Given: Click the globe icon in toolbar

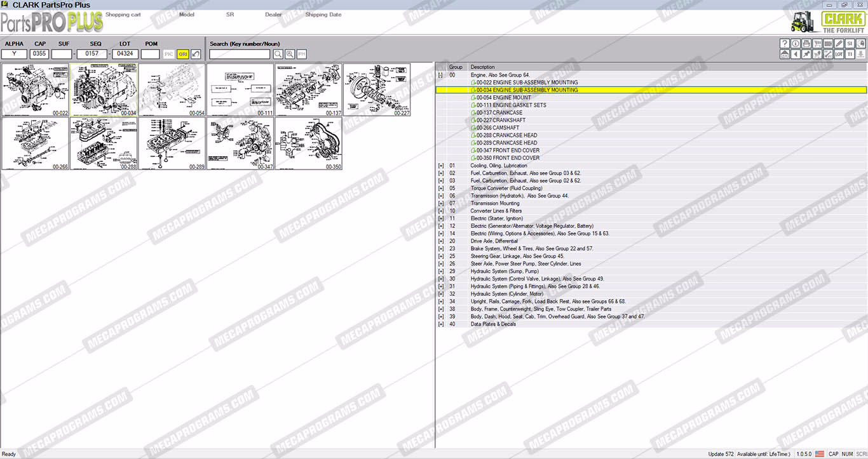Looking at the screenshot, I should click(x=860, y=43).
